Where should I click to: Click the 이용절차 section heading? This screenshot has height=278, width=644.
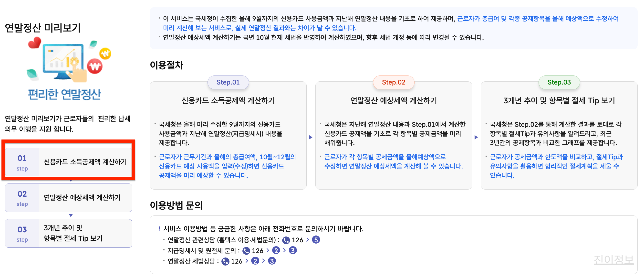coord(166,65)
